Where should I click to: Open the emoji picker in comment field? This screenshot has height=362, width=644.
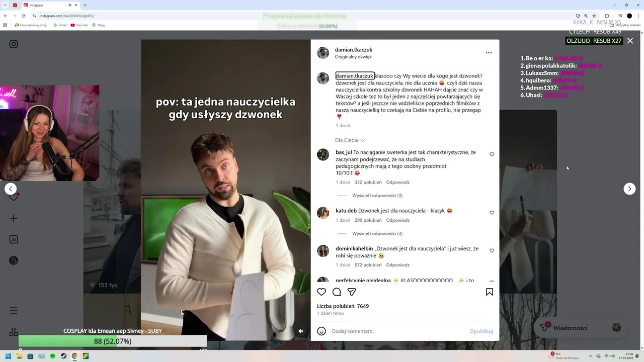pos(321,331)
